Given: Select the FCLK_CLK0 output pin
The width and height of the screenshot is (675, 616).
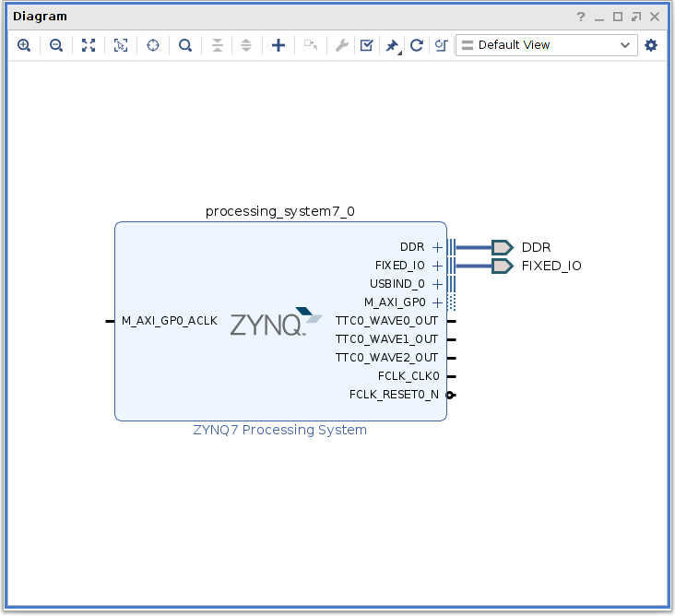Looking at the screenshot, I should coord(451,376).
